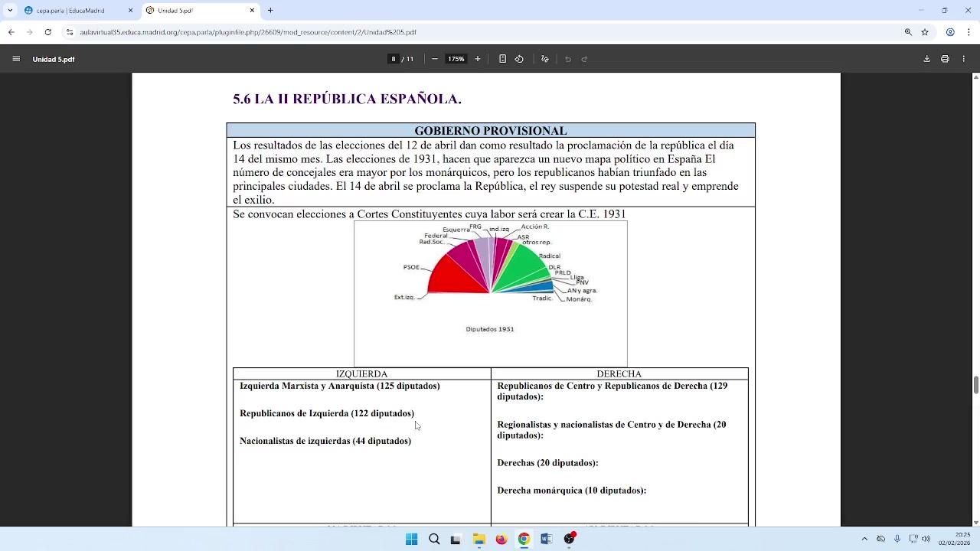Open the browser zoom indicator
Image resolution: width=980 pixels, height=551 pixels.
(908, 32)
